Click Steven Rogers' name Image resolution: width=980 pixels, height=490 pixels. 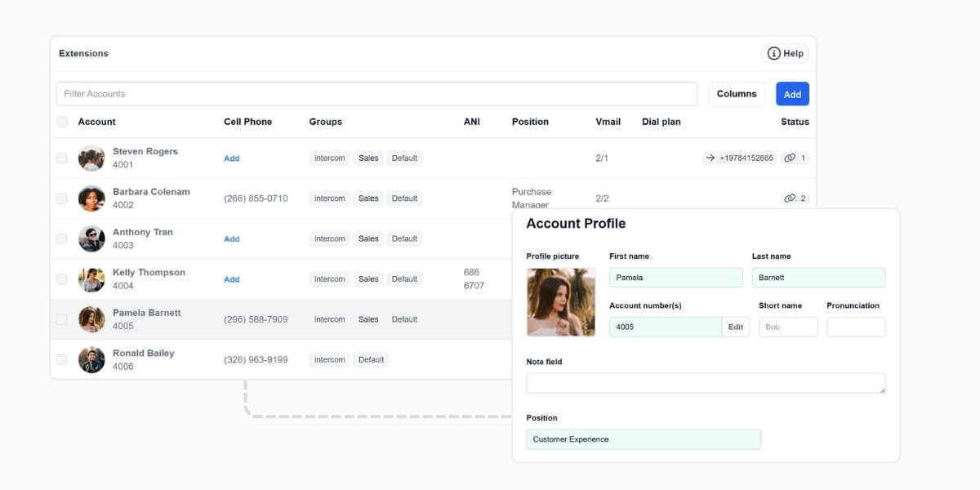point(145,151)
